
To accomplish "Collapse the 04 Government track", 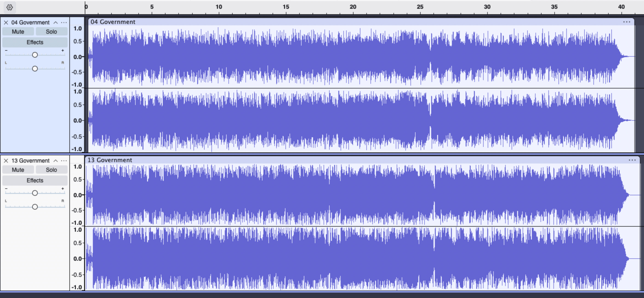I will point(55,23).
